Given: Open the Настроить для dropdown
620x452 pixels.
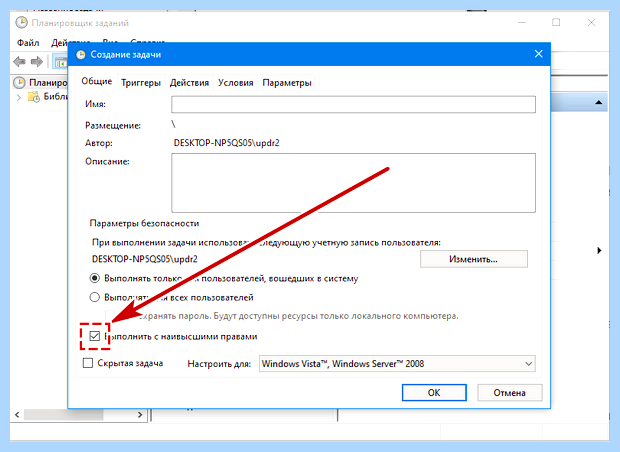Looking at the screenshot, I should click(397, 364).
